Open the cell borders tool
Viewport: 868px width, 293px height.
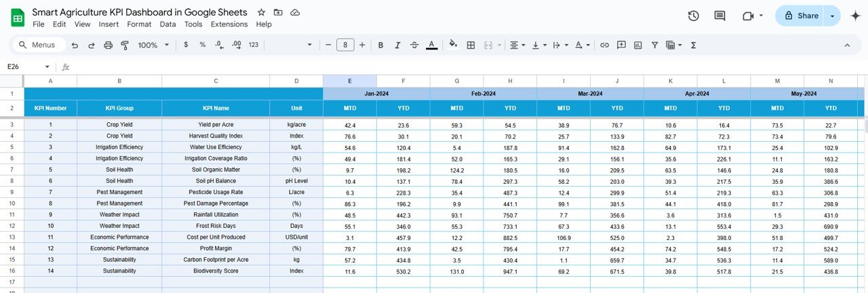[471, 45]
